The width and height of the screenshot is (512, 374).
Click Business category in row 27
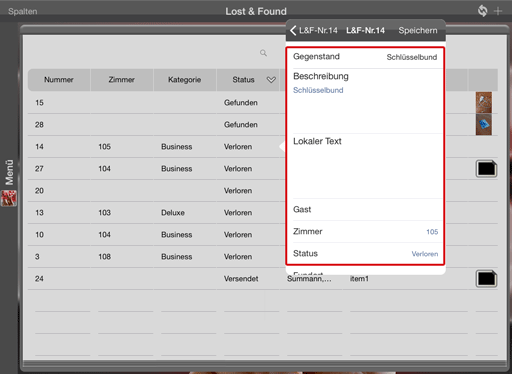(x=177, y=169)
